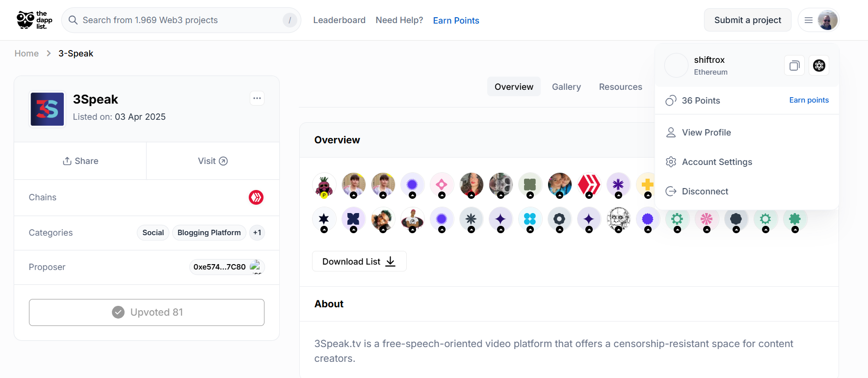Share the 3Speak project
The height and width of the screenshot is (378, 868).
(80, 161)
